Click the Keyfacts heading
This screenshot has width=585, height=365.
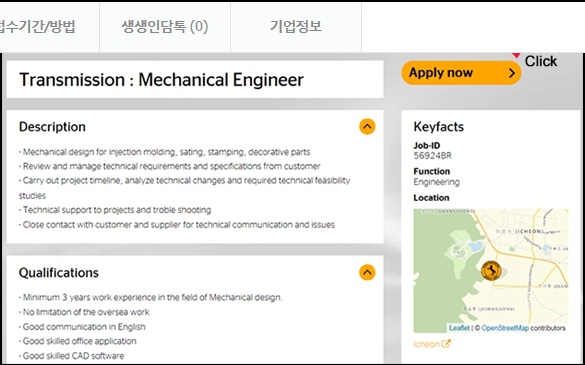[439, 127]
